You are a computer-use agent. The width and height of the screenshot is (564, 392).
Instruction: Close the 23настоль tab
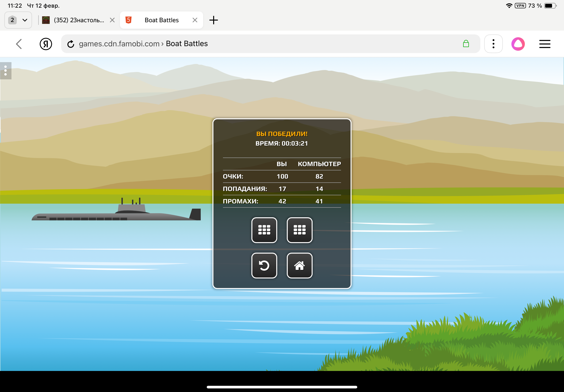click(112, 20)
